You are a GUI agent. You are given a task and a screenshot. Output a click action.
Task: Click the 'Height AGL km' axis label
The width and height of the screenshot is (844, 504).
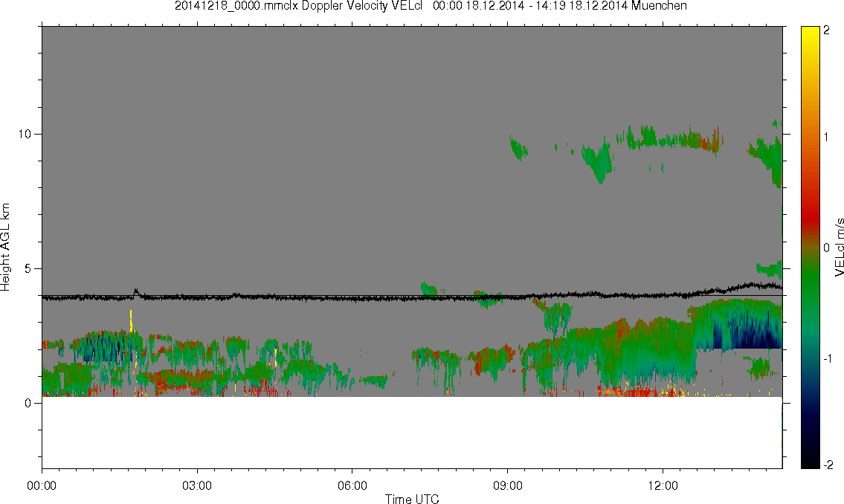(x=6, y=247)
